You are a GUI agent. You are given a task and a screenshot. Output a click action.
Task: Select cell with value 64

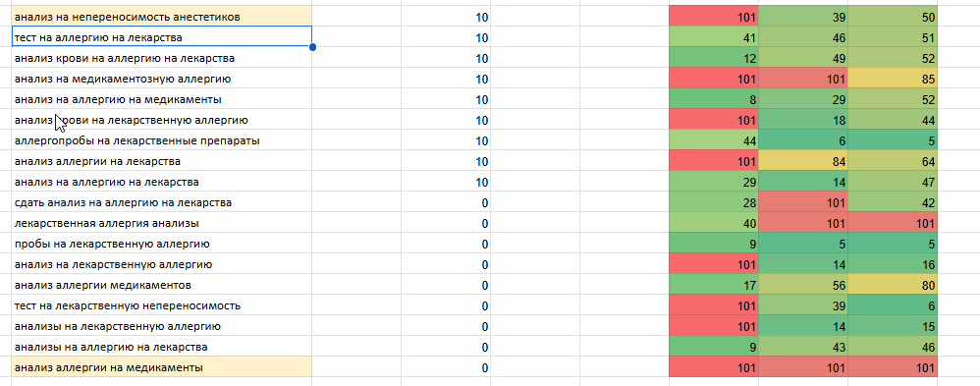[893, 161]
